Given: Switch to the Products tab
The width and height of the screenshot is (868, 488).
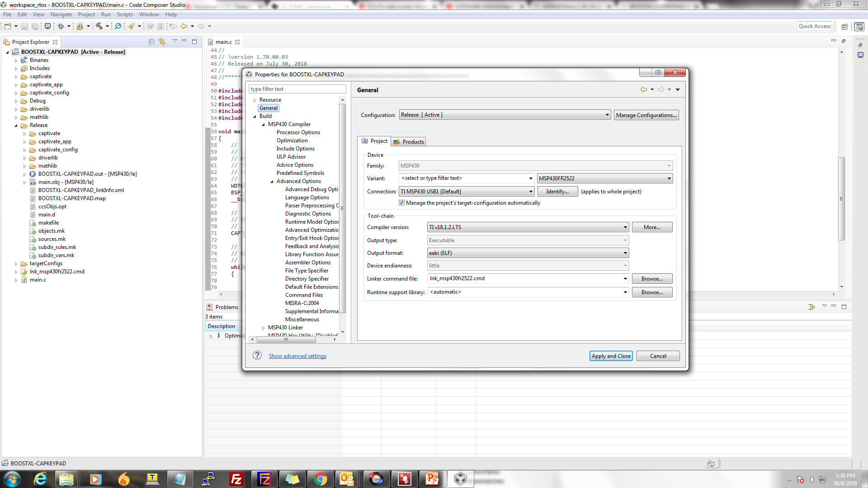Looking at the screenshot, I should tap(409, 141).
